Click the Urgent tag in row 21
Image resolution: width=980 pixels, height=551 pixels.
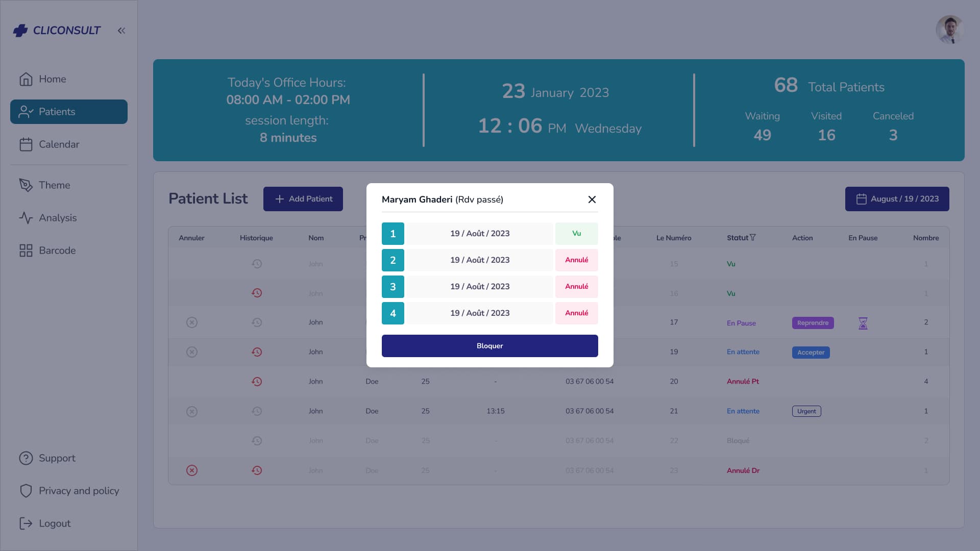806,411
